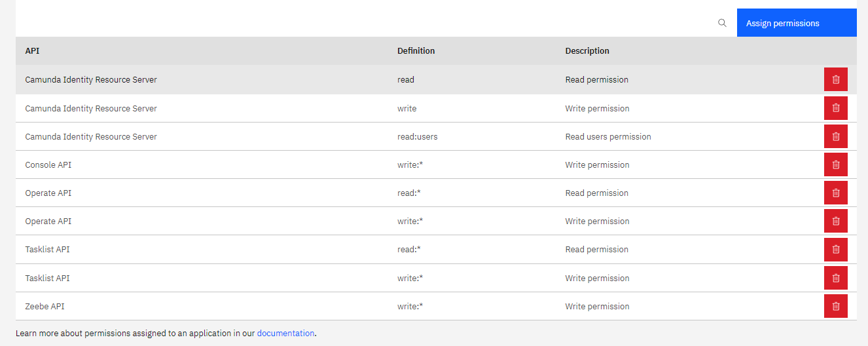Remove the read:users permission row

(835, 136)
